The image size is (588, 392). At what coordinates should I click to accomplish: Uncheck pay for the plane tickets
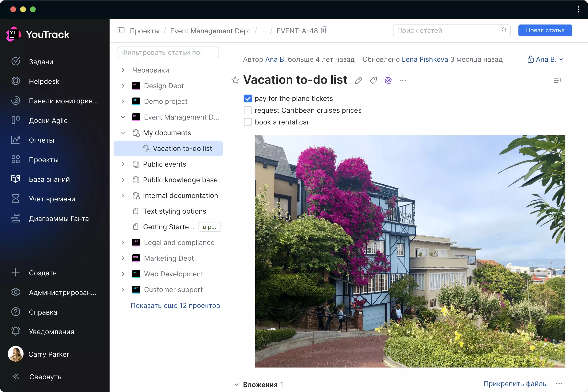tap(248, 98)
